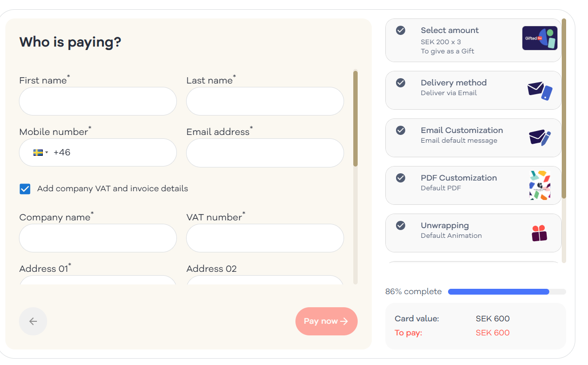Click the Gifted card thumbnail in Select amount
The height and width of the screenshot is (365, 588).
(x=539, y=38)
